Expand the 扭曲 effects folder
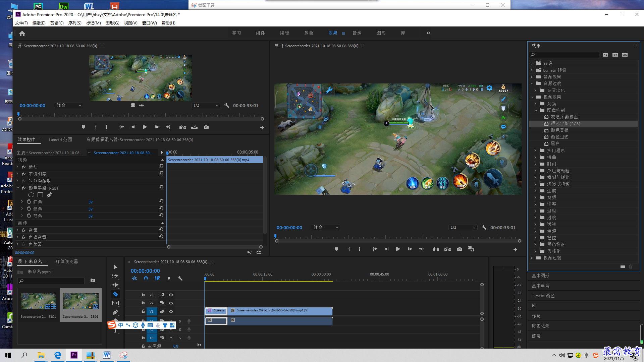This screenshot has width=644, height=362. pyautogui.click(x=535, y=157)
